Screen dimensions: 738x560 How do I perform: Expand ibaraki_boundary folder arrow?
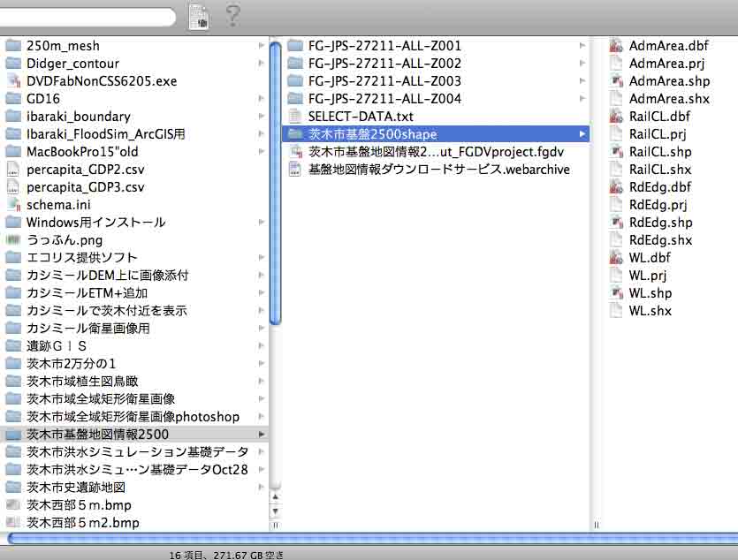pos(261,116)
